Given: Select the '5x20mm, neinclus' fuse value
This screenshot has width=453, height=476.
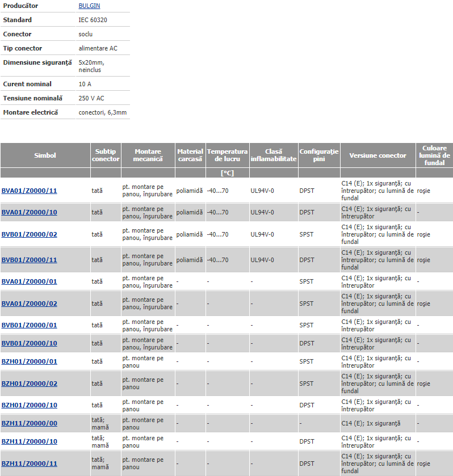Looking at the screenshot, I should pos(91,66).
